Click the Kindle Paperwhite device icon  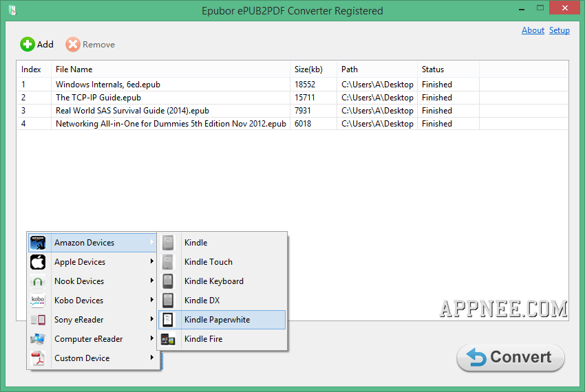click(x=168, y=320)
